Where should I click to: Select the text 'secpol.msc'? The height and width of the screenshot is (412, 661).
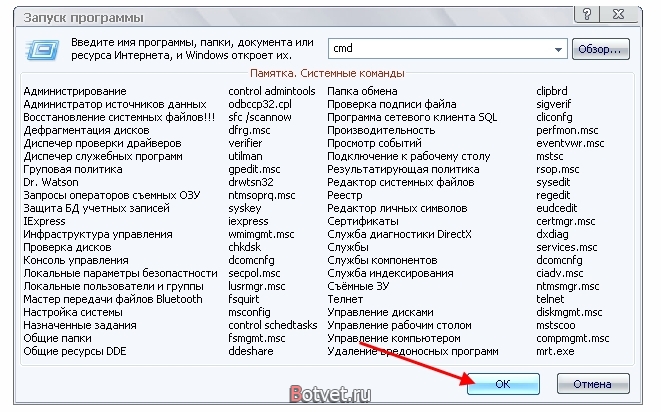coord(255,273)
